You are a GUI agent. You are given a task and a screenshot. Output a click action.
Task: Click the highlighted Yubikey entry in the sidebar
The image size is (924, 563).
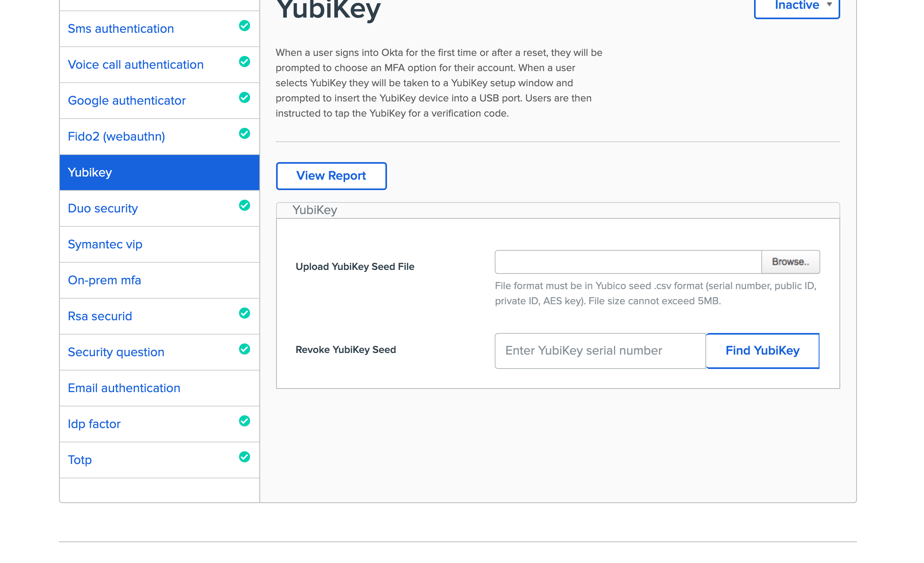[90, 172]
